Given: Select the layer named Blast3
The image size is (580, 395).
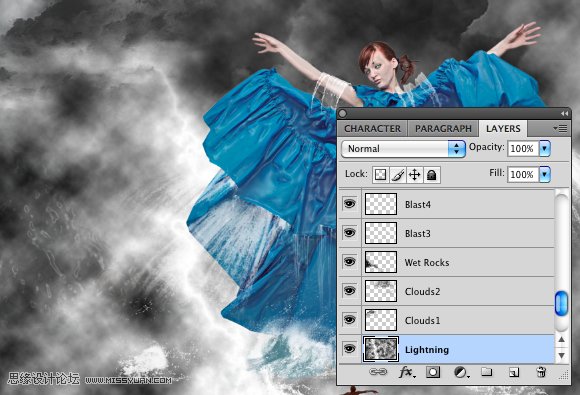Looking at the screenshot, I should (x=418, y=234).
